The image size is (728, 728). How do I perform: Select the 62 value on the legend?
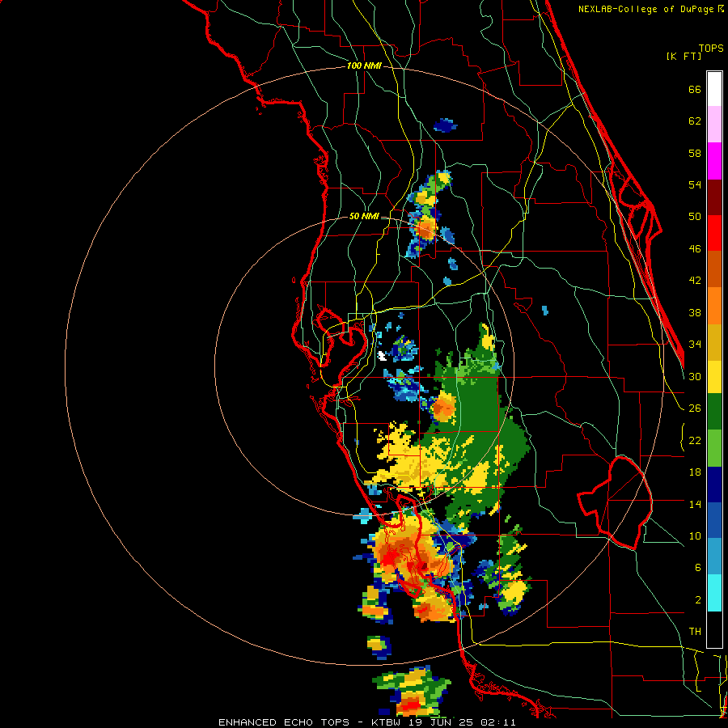[695, 121]
